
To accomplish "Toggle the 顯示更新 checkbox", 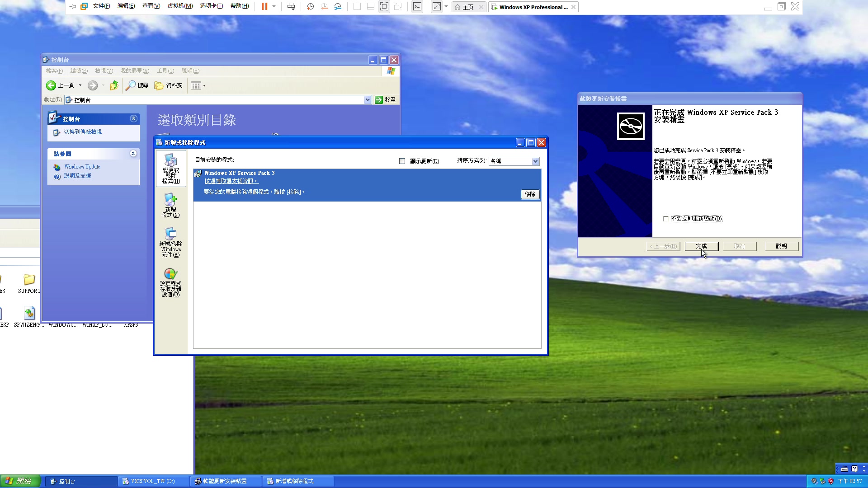I will [402, 161].
